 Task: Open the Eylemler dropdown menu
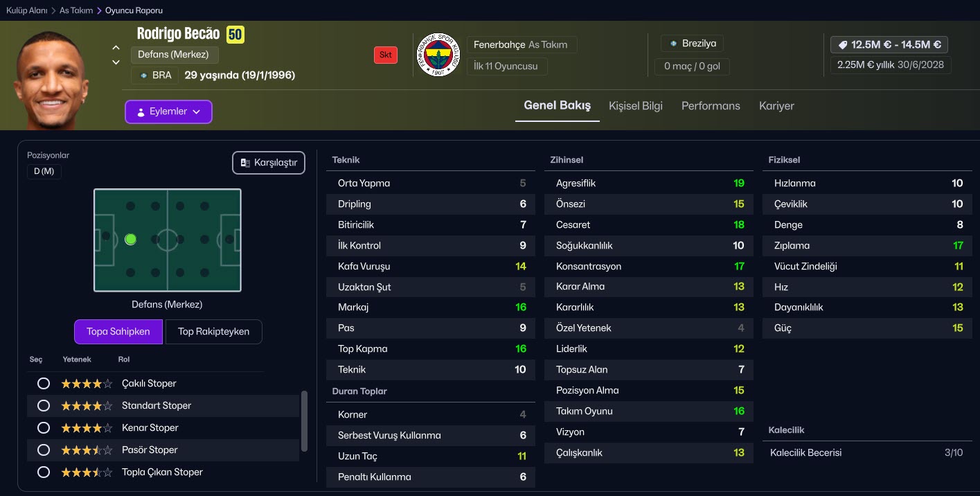(x=168, y=112)
